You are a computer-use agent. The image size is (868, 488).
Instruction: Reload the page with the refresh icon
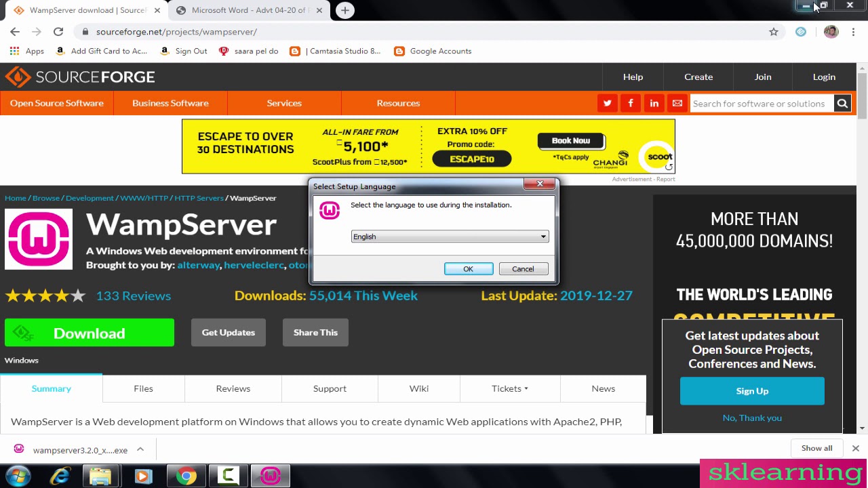point(58,32)
